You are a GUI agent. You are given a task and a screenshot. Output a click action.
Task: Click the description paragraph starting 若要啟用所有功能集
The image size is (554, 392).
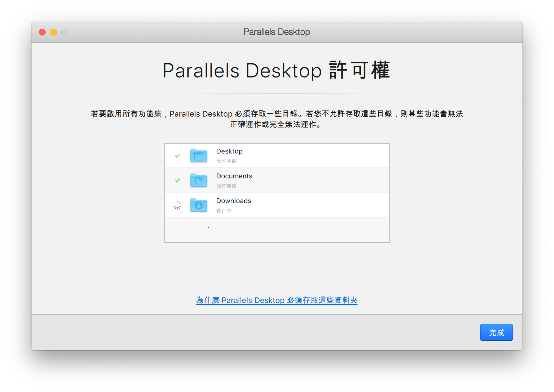[277, 119]
